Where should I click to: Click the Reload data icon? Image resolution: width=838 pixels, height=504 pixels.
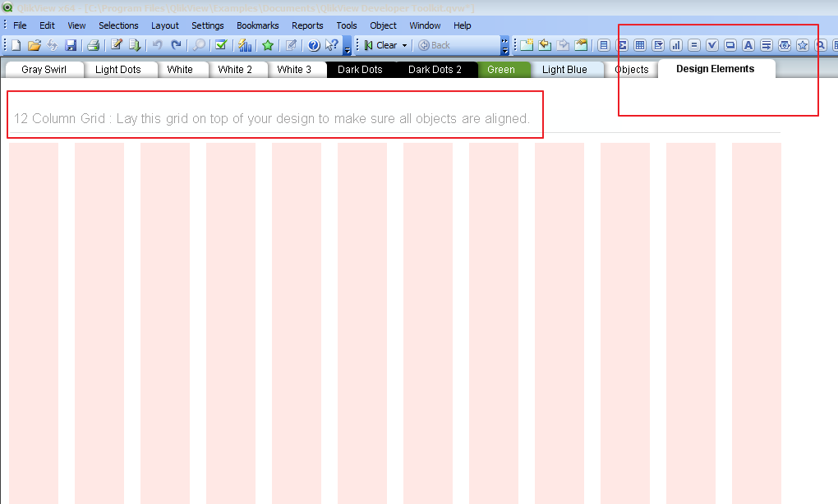click(x=135, y=45)
